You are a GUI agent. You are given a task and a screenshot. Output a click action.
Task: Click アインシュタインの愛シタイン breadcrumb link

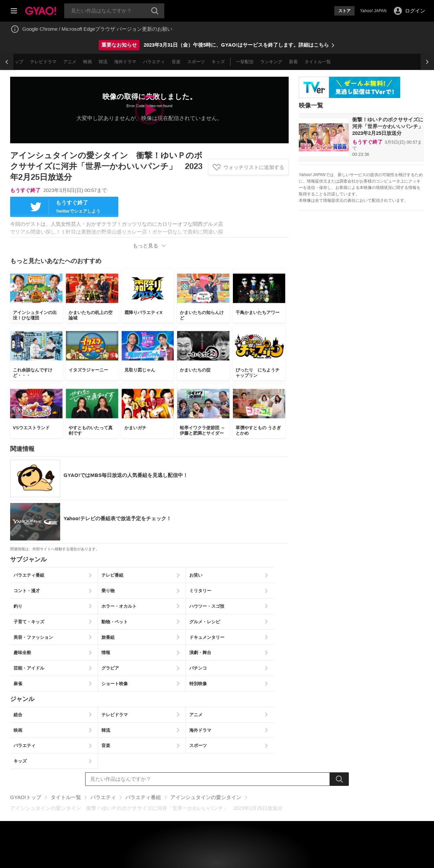pyautogui.click(x=206, y=797)
